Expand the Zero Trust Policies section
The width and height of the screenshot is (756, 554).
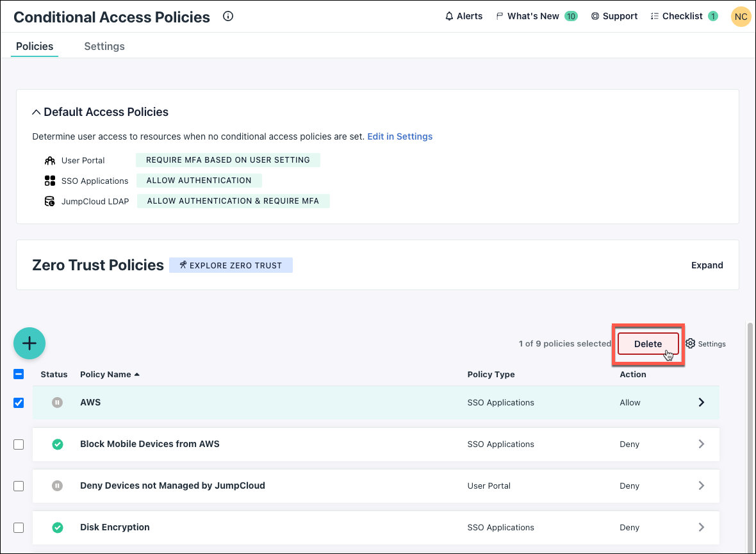tap(707, 265)
